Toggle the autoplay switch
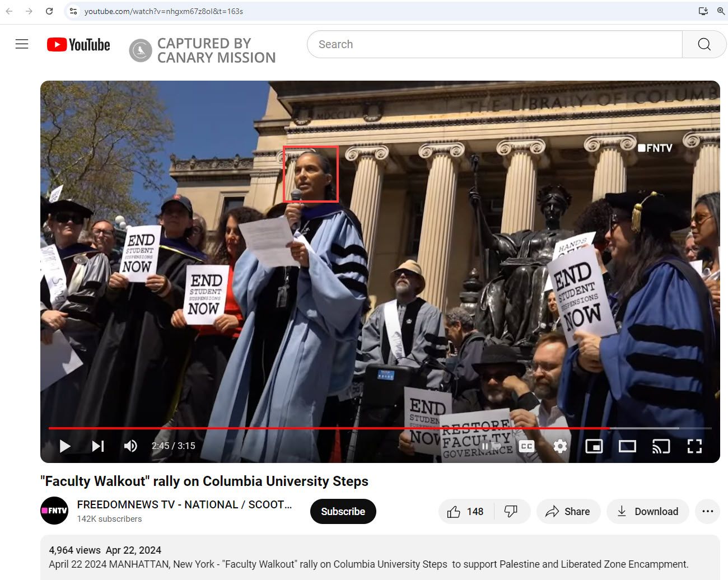This screenshot has width=728, height=580. tap(491, 446)
